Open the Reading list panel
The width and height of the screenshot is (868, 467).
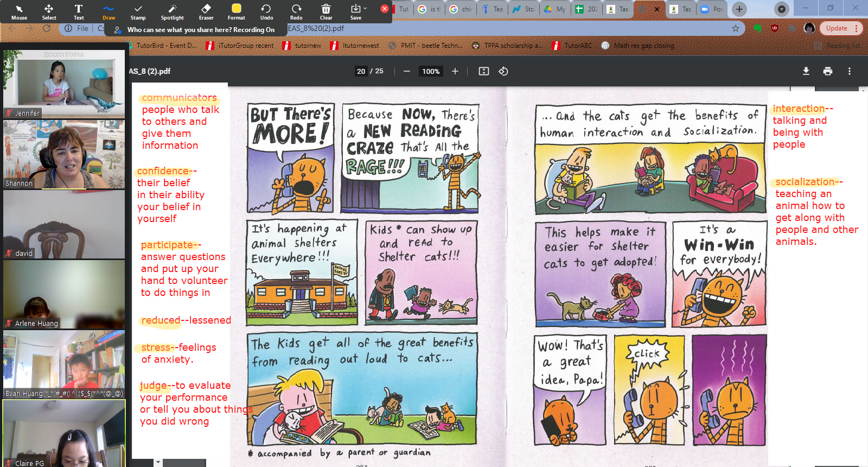(838, 46)
